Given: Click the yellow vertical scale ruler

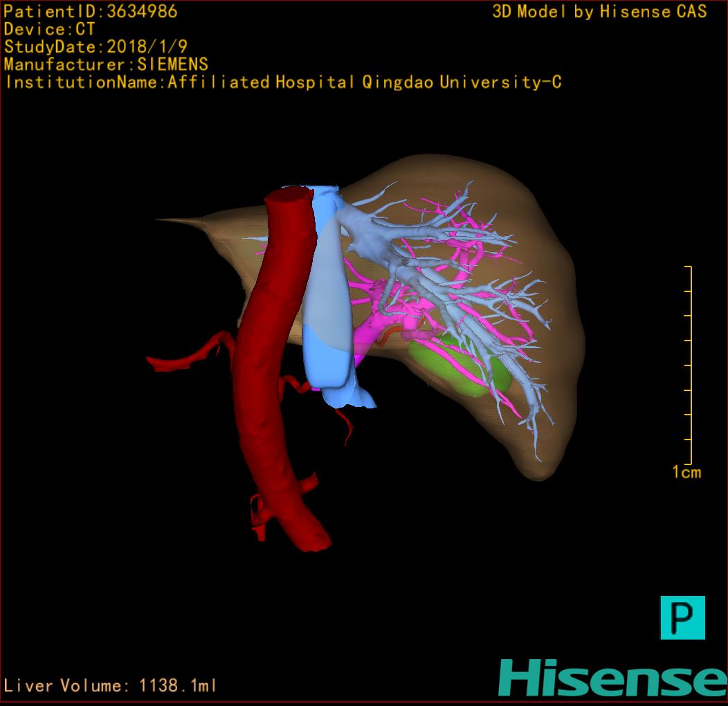Looking at the screenshot, I should (x=689, y=365).
